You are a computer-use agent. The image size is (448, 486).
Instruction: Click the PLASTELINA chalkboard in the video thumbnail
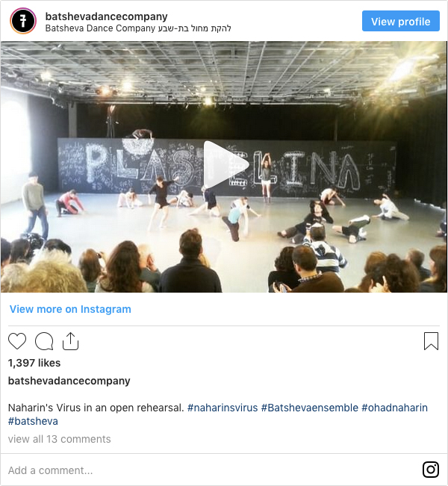click(226, 166)
